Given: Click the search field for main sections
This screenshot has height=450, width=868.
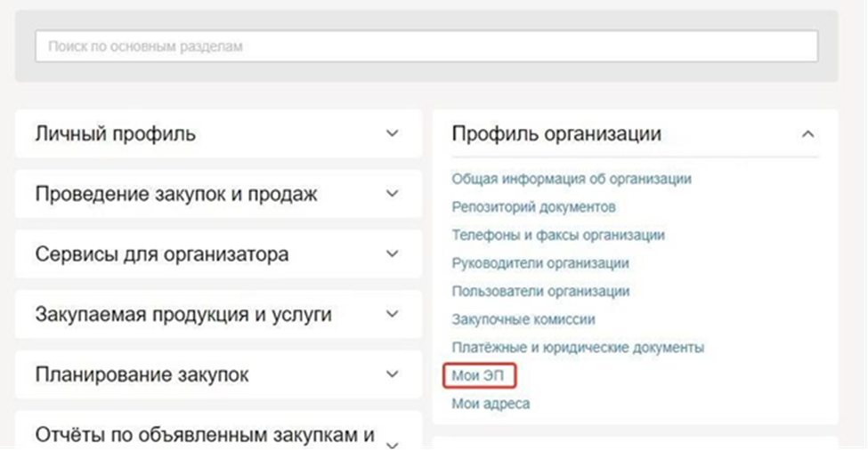Looking at the screenshot, I should pyautogui.click(x=426, y=46).
